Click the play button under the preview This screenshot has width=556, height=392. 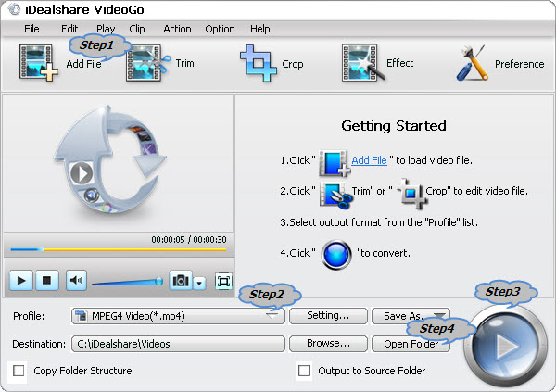[21, 280]
